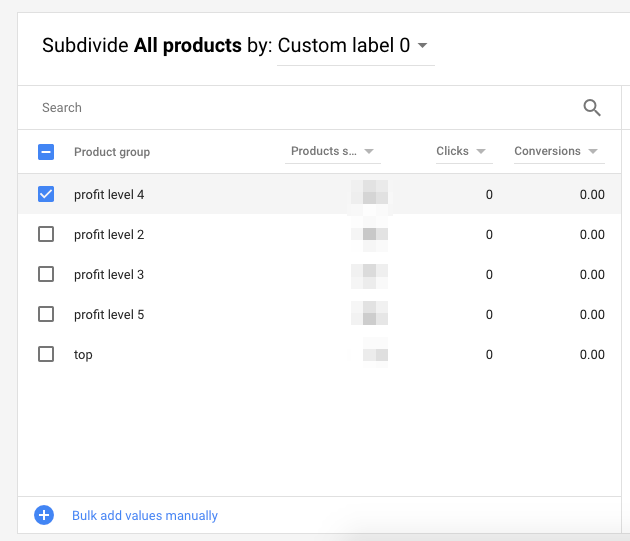This screenshot has height=541, width=630.
Task: Select the profit level 2 row label
Action: click(x=109, y=235)
